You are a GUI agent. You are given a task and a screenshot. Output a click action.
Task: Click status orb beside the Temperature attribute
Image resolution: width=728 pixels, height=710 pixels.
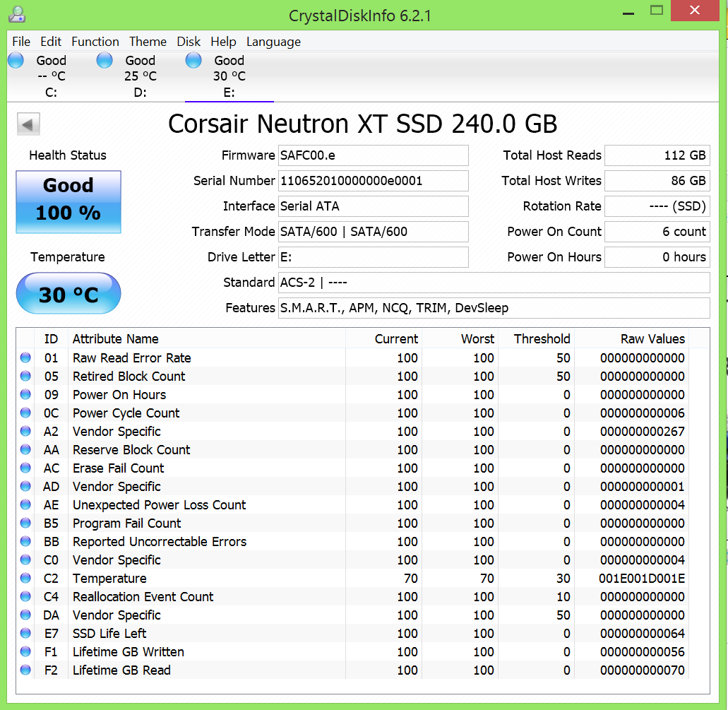(26, 579)
